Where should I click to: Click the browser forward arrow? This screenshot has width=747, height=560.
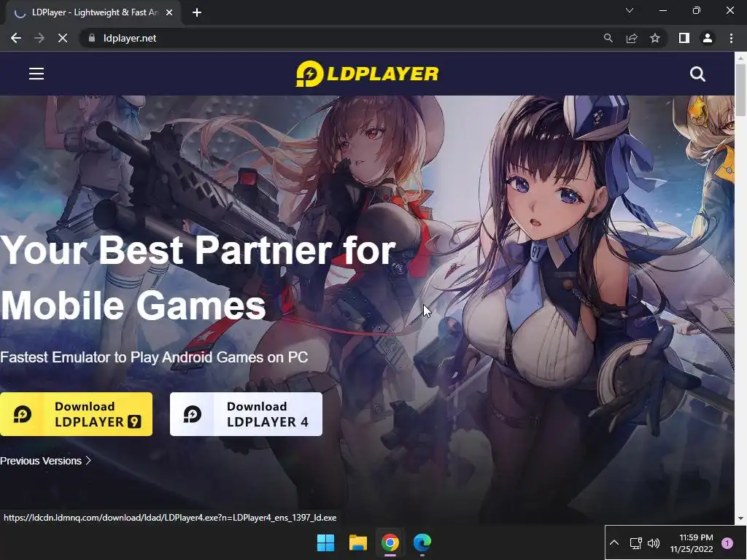[x=39, y=38]
